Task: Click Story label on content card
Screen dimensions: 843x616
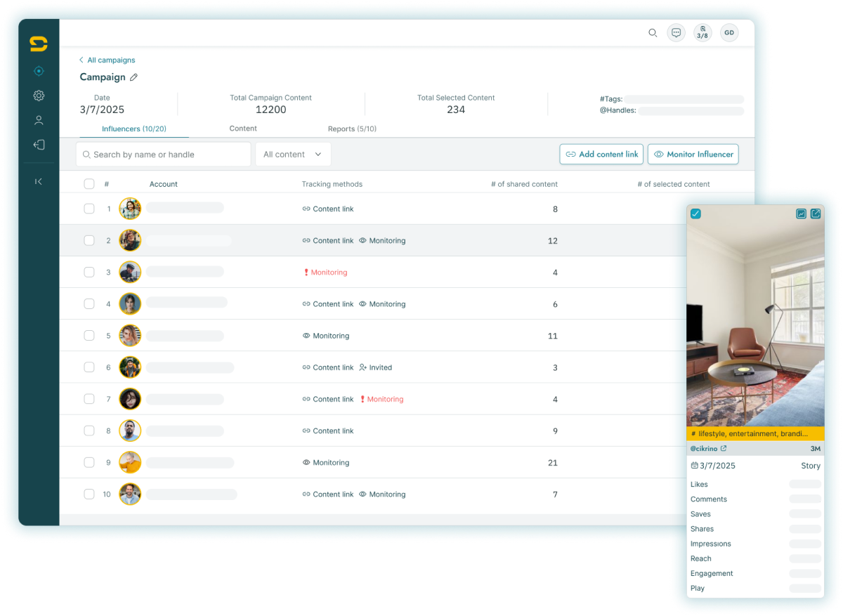Action: [x=811, y=466]
